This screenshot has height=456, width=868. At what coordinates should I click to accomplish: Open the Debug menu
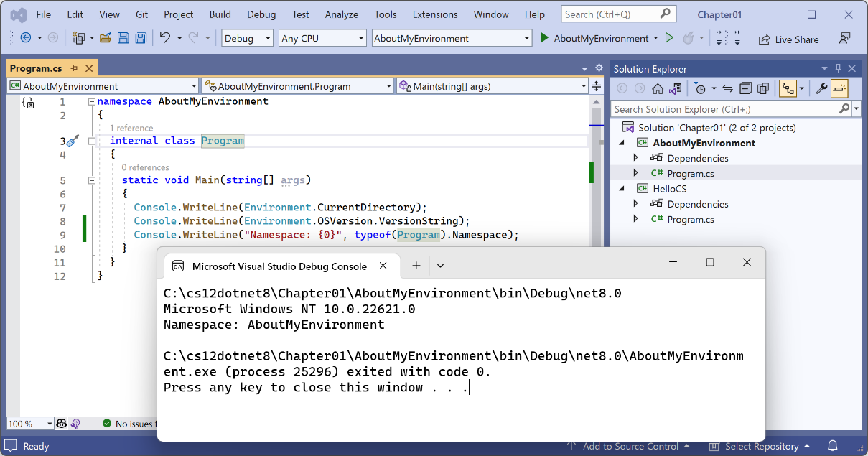tap(261, 14)
